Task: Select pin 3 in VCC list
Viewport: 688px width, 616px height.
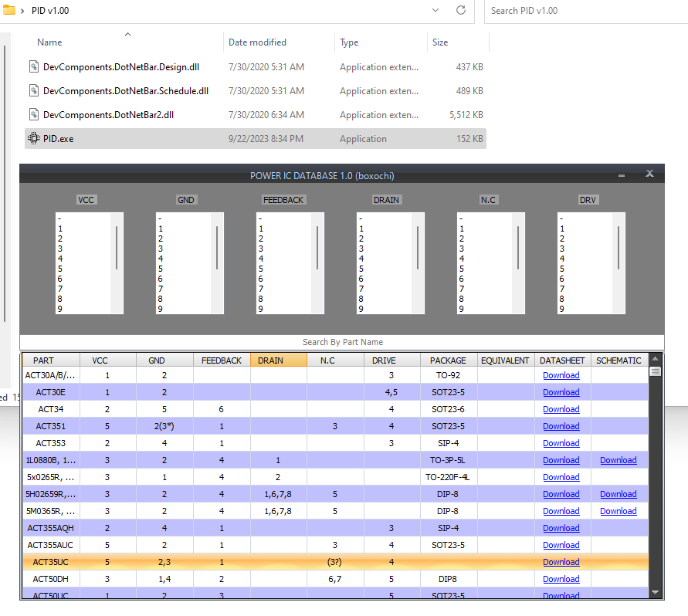Action: [60, 249]
